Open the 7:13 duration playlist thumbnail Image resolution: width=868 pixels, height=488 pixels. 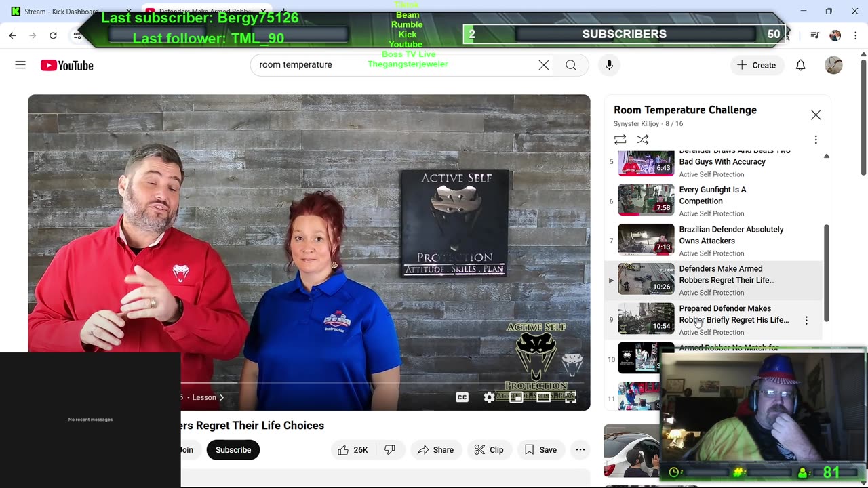(646, 239)
